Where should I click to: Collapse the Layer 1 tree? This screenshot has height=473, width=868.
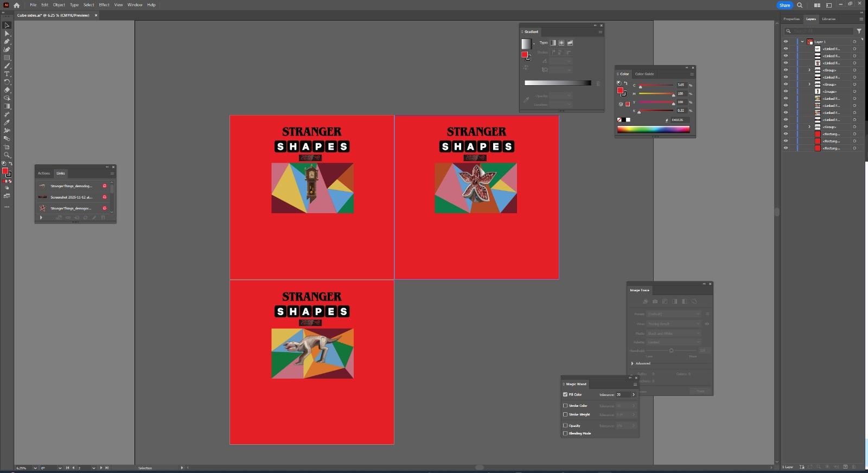(x=802, y=42)
